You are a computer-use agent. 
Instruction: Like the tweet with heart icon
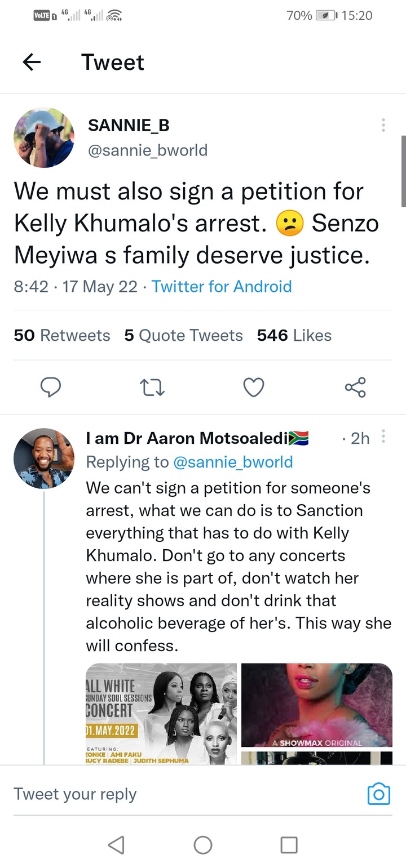(x=254, y=388)
